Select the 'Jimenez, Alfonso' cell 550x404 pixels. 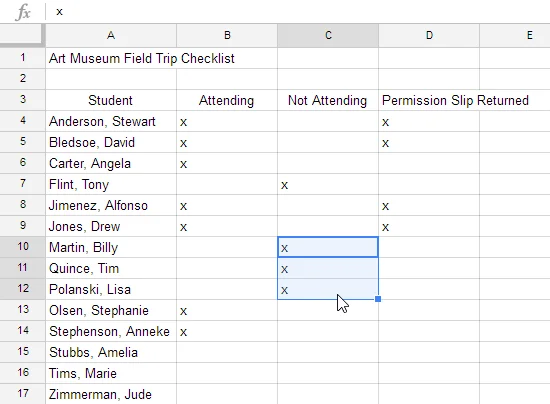click(x=111, y=206)
